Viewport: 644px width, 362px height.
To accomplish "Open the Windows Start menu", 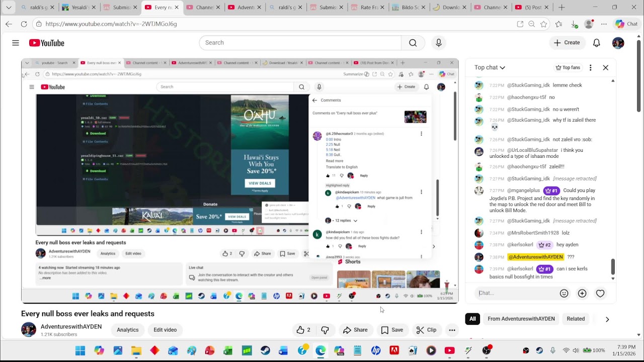I will (80, 350).
